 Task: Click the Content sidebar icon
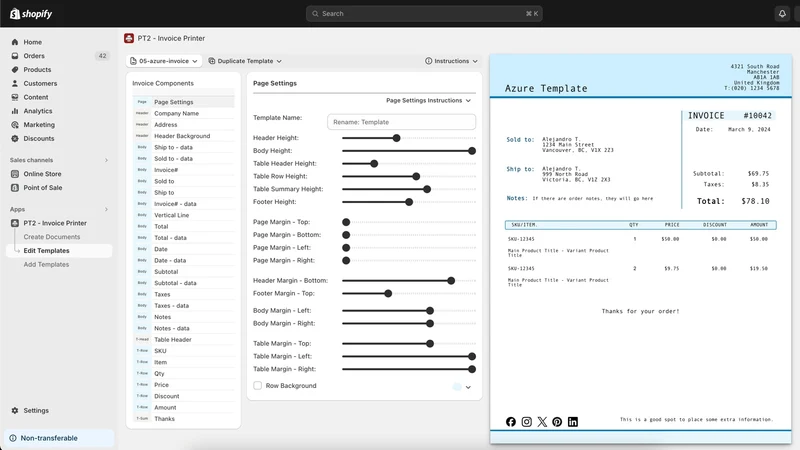pyautogui.click(x=15, y=97)
